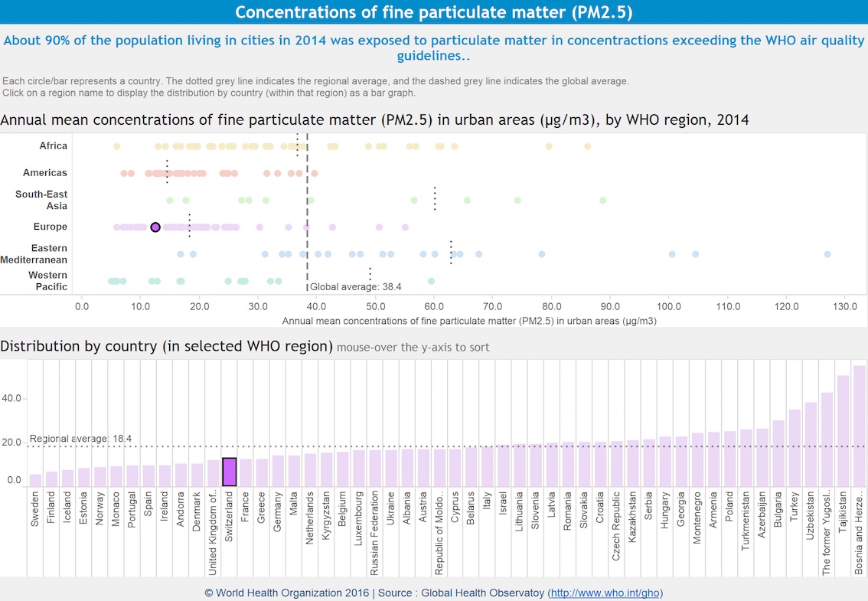Select the Western Pacific region label

pos(47,280)
